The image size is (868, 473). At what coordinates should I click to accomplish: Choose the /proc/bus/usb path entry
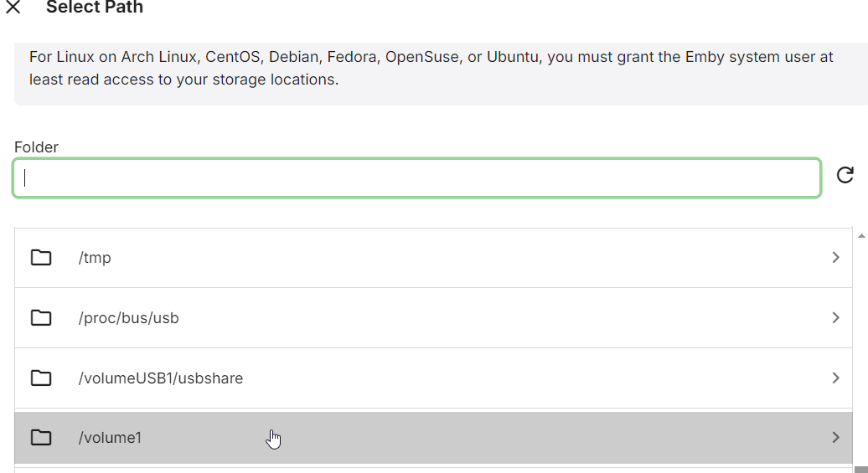[128, 318]
